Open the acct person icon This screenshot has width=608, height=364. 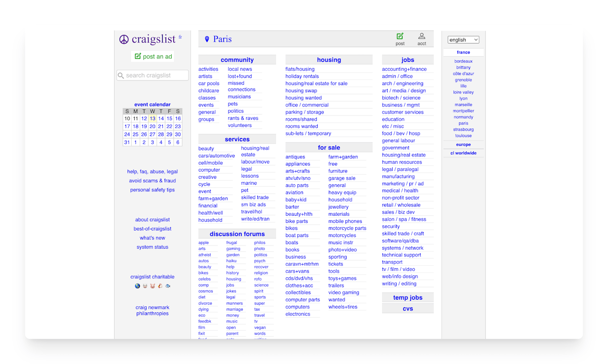pos(422,36)
